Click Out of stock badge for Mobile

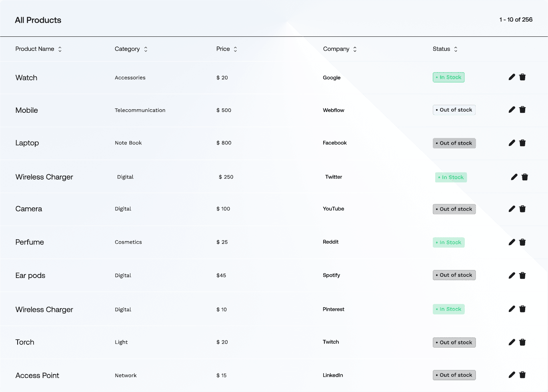(x=454, y=110)
